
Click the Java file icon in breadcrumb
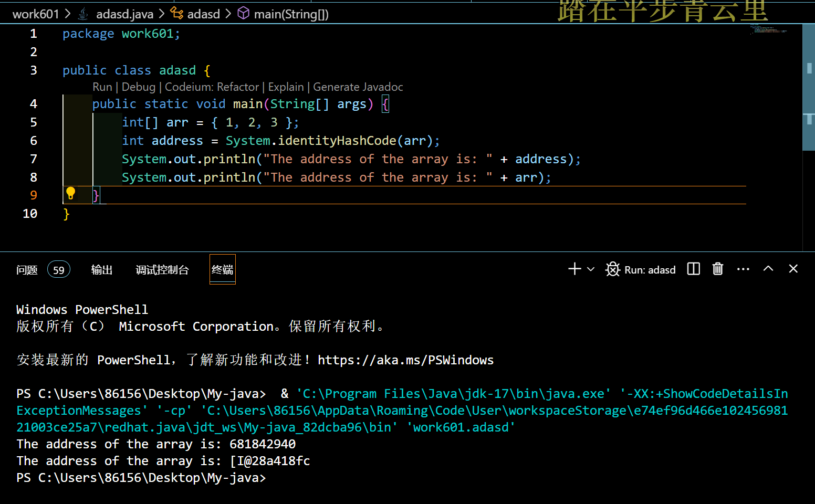pyautogui.click(x=83, y=14)
